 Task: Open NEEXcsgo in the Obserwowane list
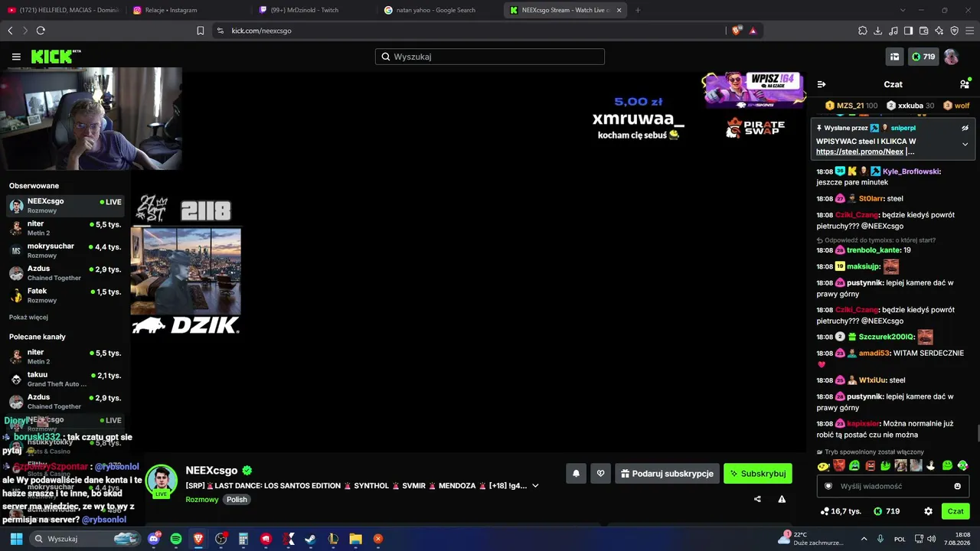[65, 205]
